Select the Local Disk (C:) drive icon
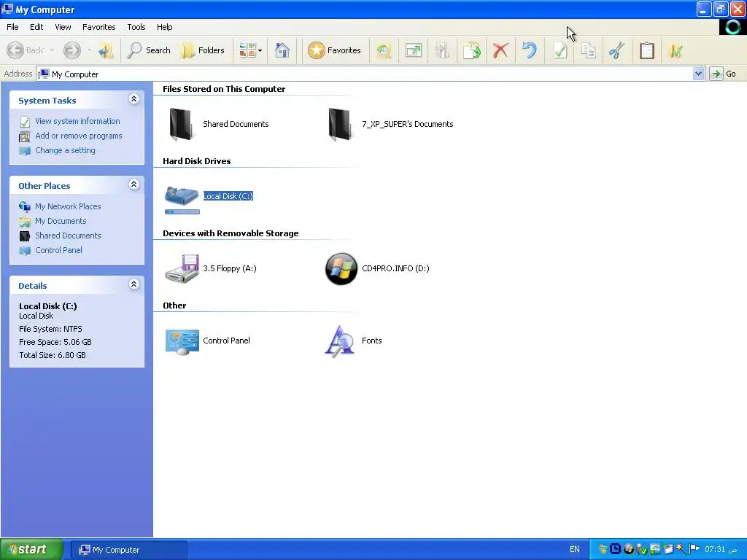747x560 pixels. tap(182, 195)
